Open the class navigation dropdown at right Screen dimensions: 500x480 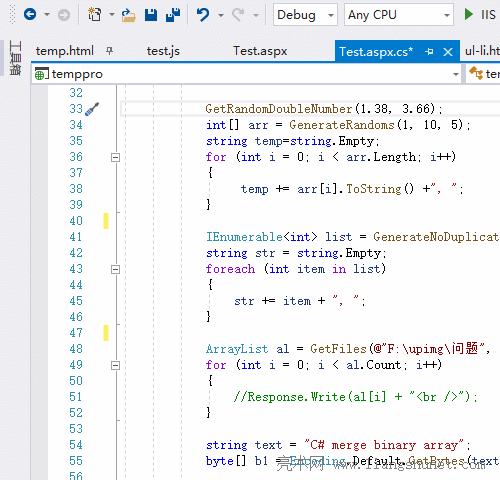pos(483,74)
